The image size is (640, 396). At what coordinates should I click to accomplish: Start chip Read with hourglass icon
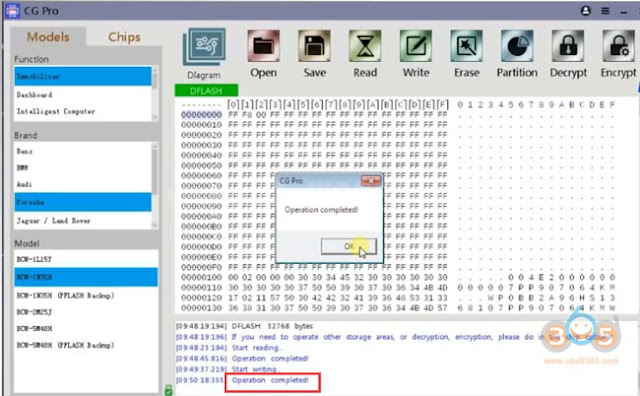click(365, 46)
